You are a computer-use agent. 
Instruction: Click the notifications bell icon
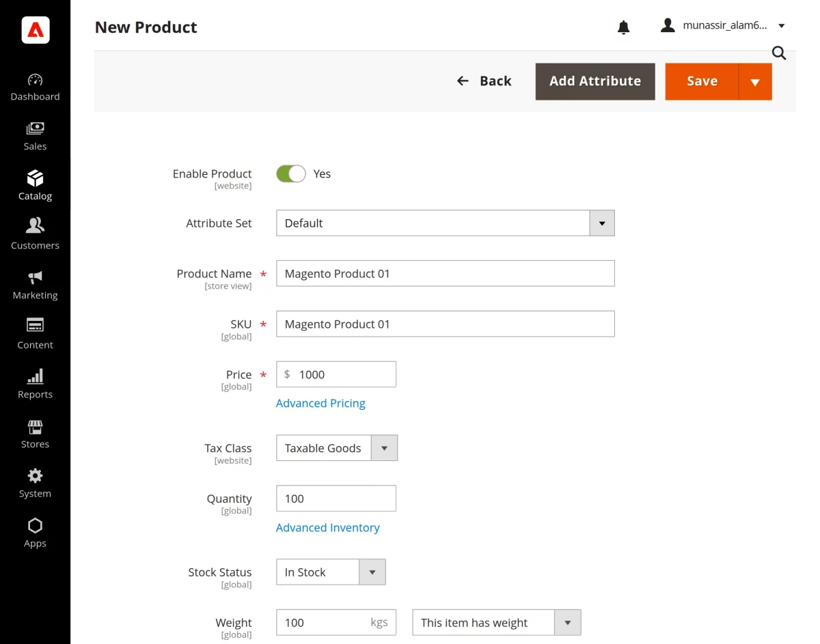pos(623,27)
